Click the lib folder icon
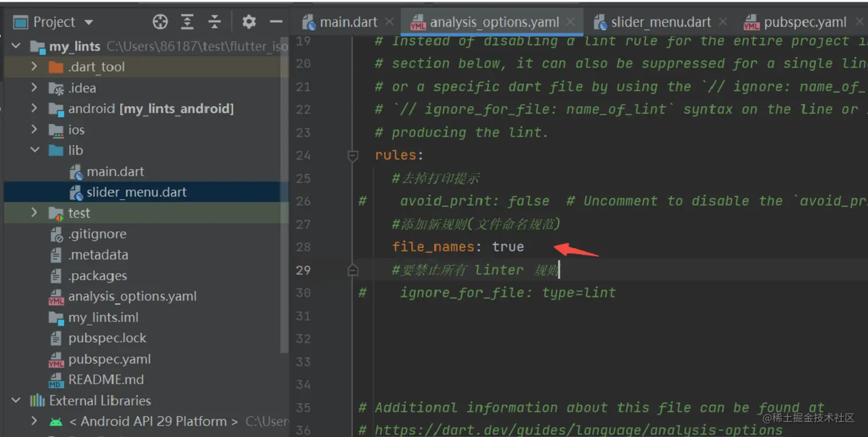 [56, 150]
